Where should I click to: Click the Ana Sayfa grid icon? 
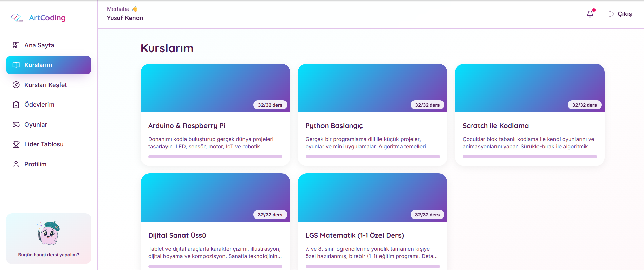(16, 45)
